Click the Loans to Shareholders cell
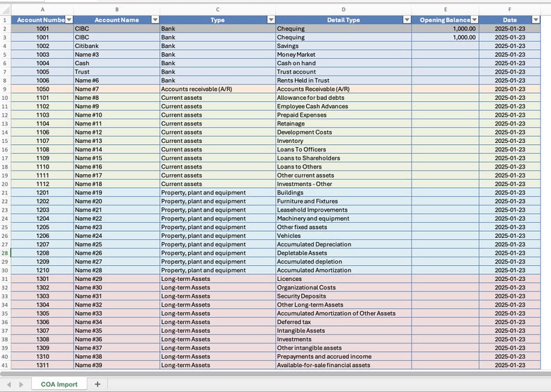This screenshot has height=392, width=551. pyautogui.click(x=344, y=157)
